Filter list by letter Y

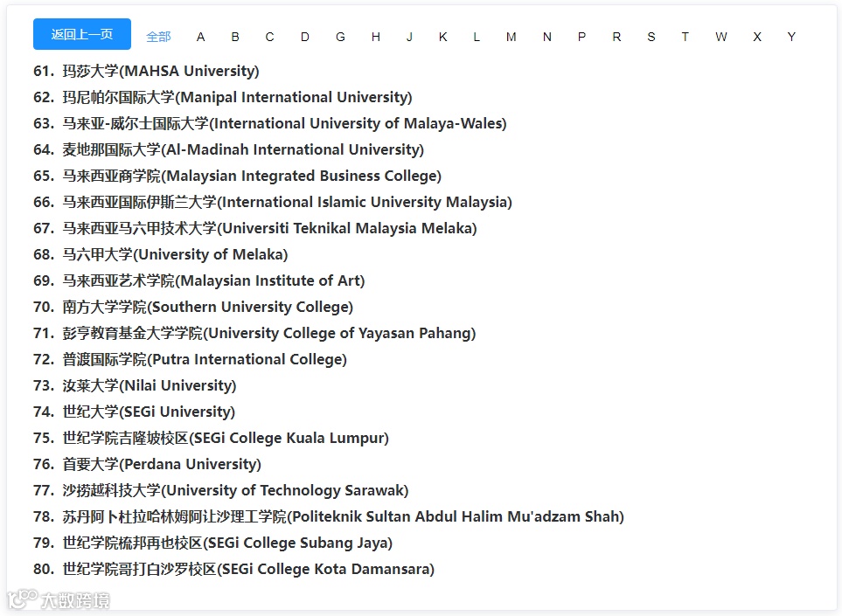791,37
